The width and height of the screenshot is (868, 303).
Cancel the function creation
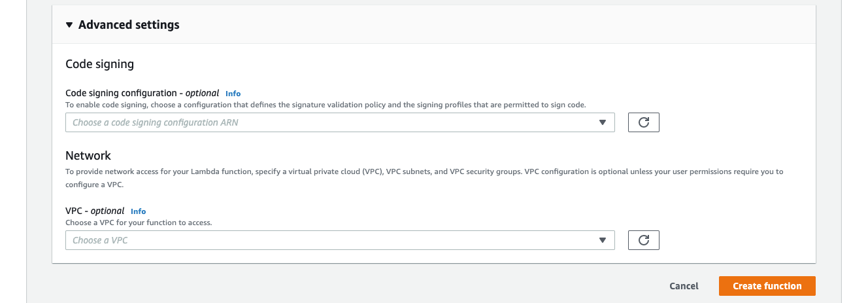pyautogui.click(x=684, y=286)
